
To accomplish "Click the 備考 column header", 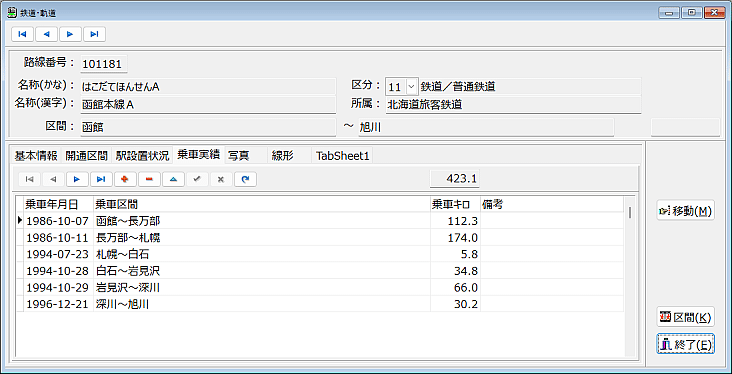I will [552, 205].
